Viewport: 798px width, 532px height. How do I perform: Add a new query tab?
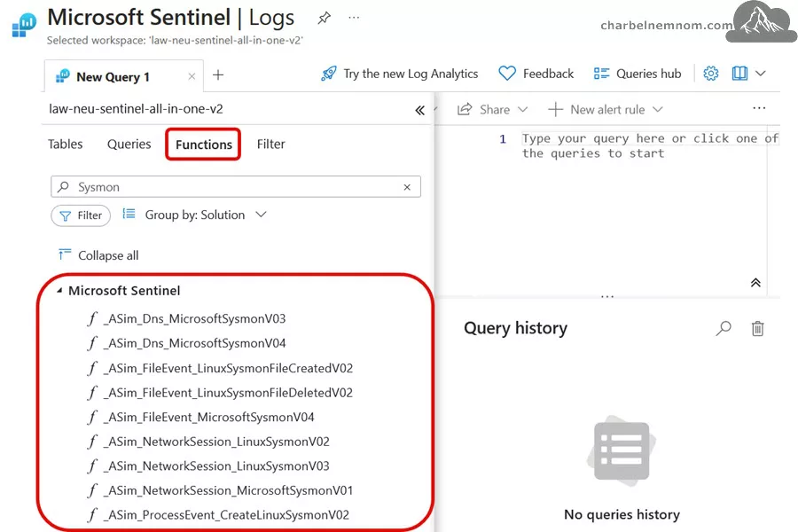(x=218, y=75)
